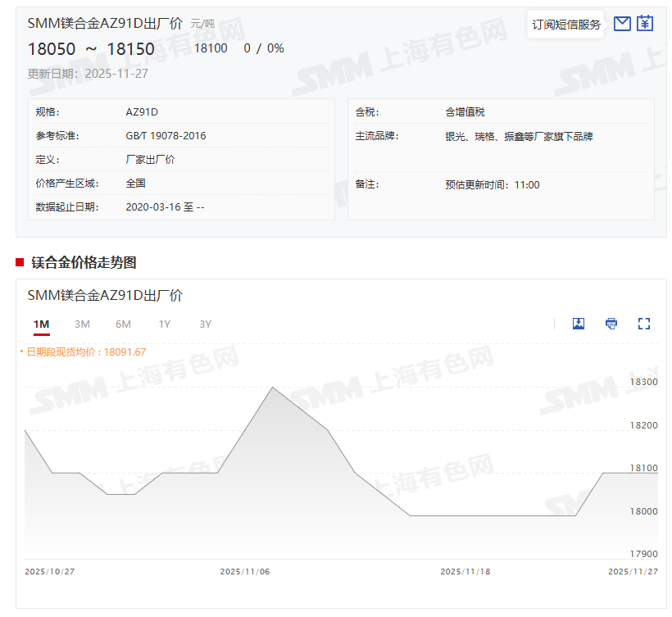Click the save chart as image icon

point(579,324)
